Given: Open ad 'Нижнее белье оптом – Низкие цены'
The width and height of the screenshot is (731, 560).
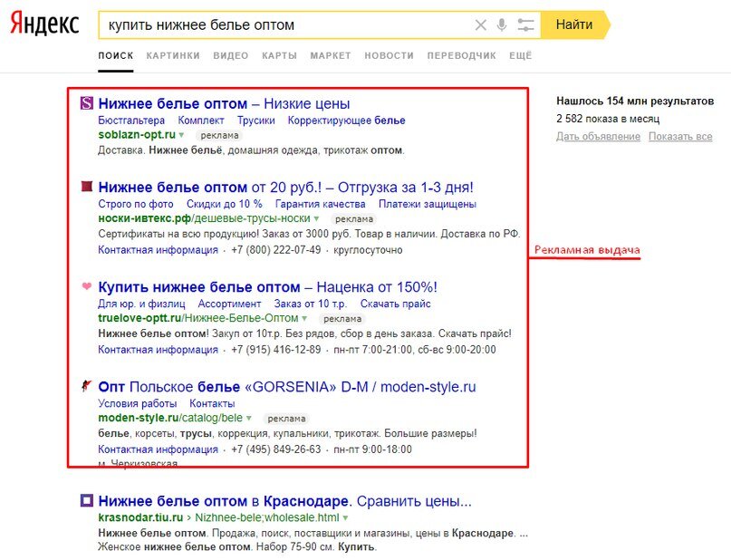Looking at the screenshot, I should point(224,103).
